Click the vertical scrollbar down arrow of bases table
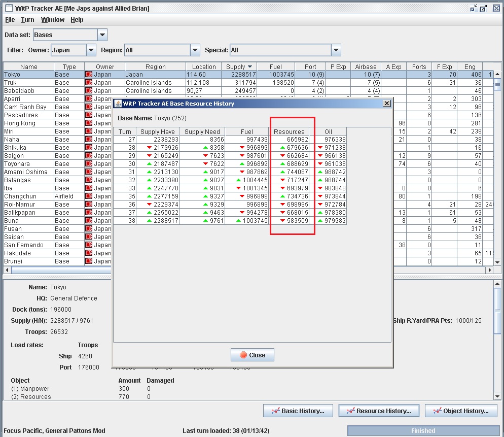 click(497, 262)
